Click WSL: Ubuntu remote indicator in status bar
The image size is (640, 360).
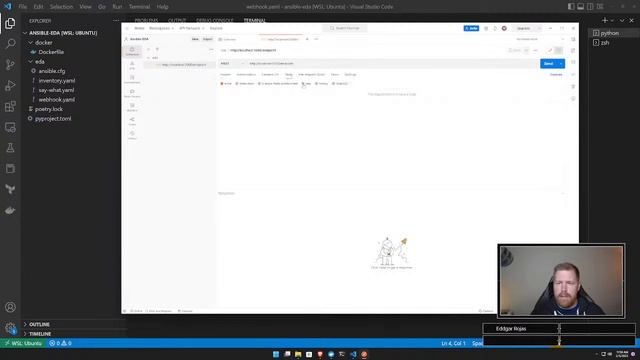pyautogui.click(x=23, y=343)
